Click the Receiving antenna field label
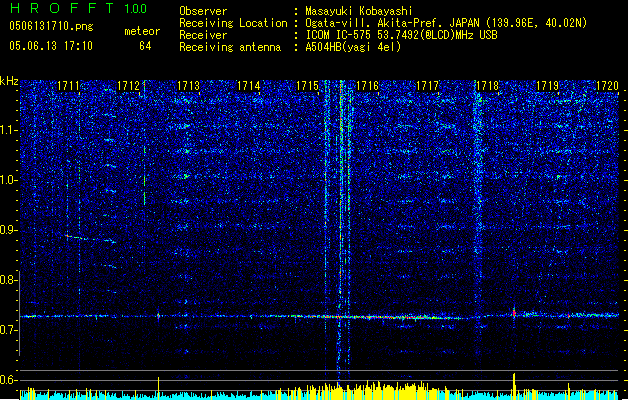 (230, 47)
